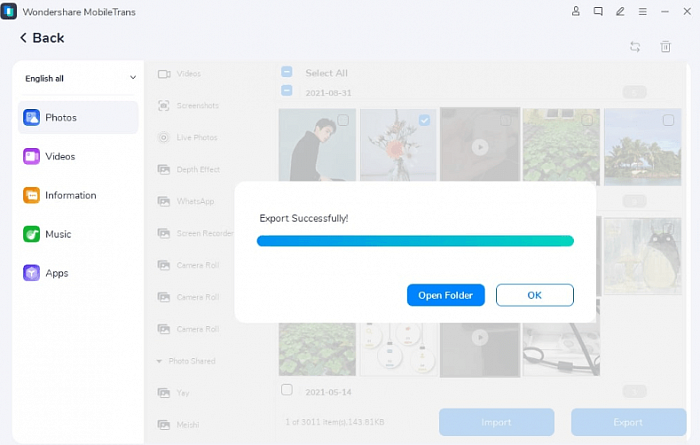The width and height of the screenshot is (700, 445).
Task: Click OK to dismiss export dialog
Action: (534, 295)
